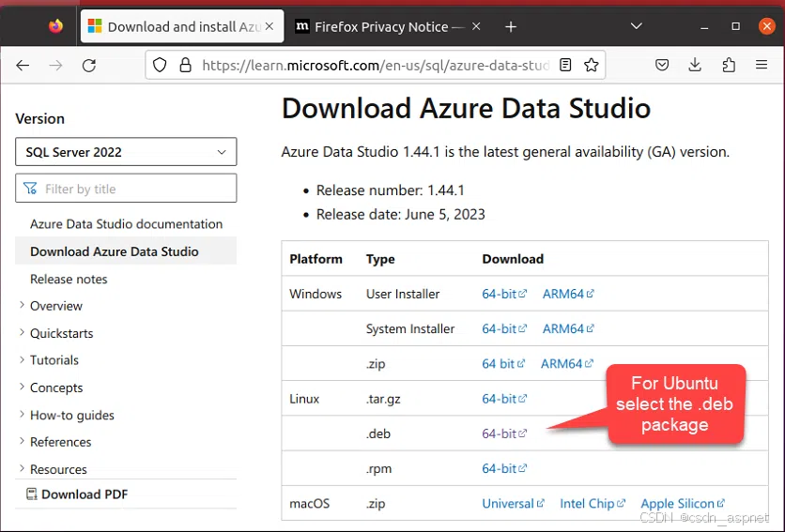Click the 'Release number: 1.44.1' text
Image resolution: width=785 pixels, height=532 pixels.
(x=391, y=190)
